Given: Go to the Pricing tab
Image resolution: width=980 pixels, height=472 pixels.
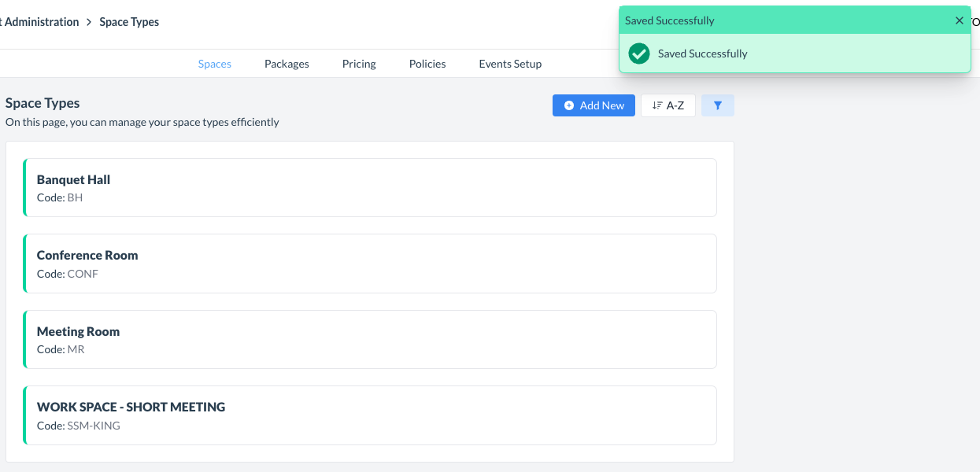Looking at the screenshot, I should [x=359, y=64].
